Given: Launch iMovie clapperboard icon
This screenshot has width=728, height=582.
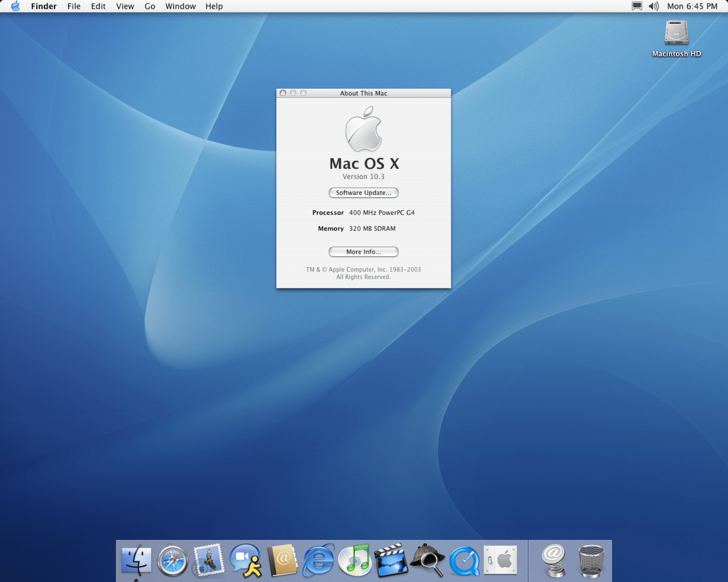Looking at the screenshot, I should click(x=391, y=560).
